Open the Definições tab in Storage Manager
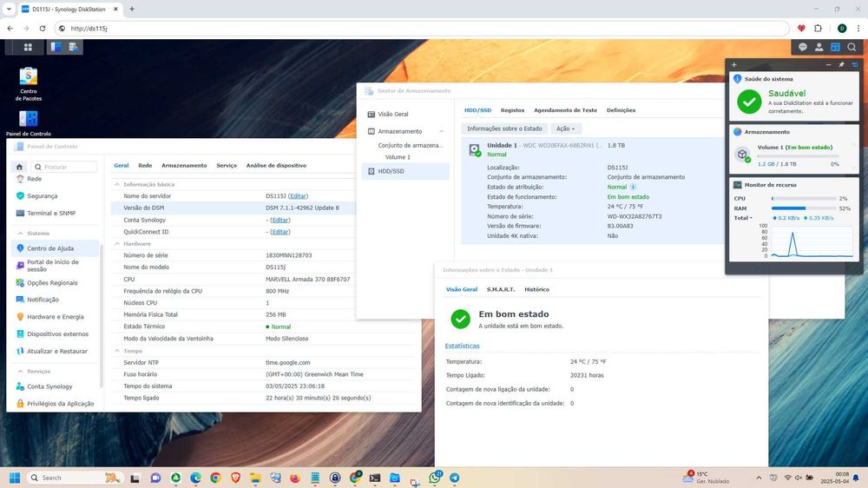 tap(621, 110)
